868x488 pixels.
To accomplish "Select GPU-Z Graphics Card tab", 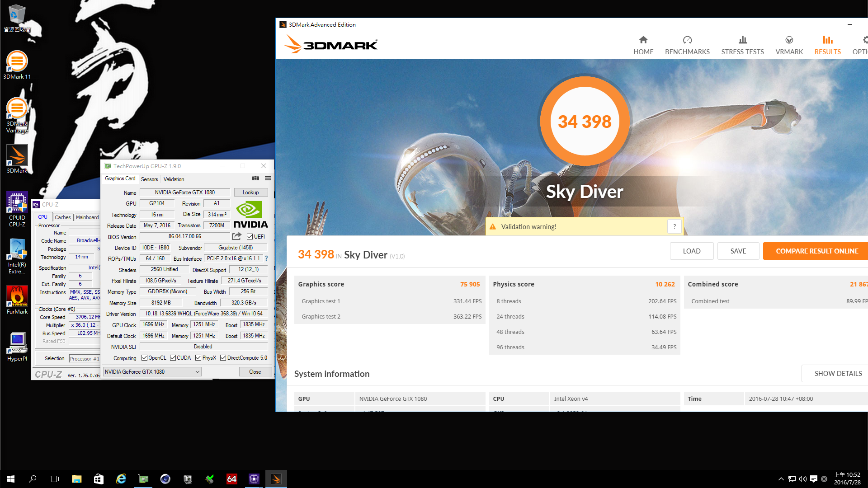I will click(x=120, y=179).
